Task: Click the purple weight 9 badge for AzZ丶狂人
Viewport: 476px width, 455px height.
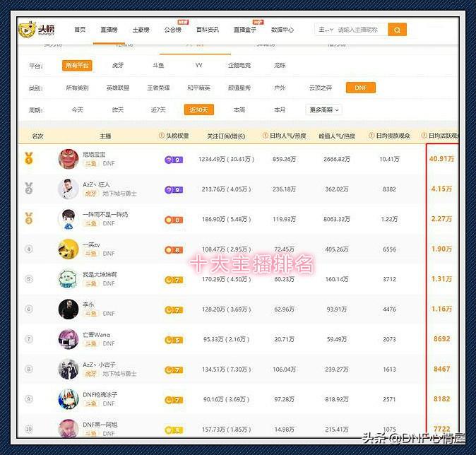Action: pyautogui.click(x=174, y=190)
